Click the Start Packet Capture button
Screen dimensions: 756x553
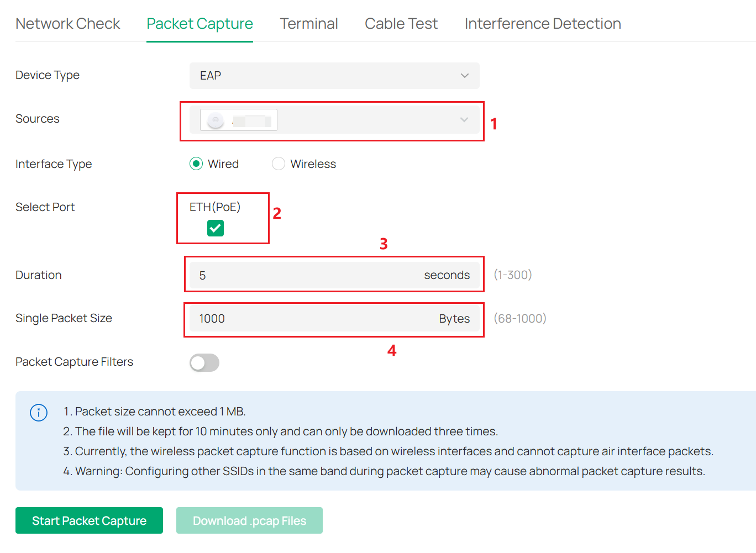click(89, 520)
